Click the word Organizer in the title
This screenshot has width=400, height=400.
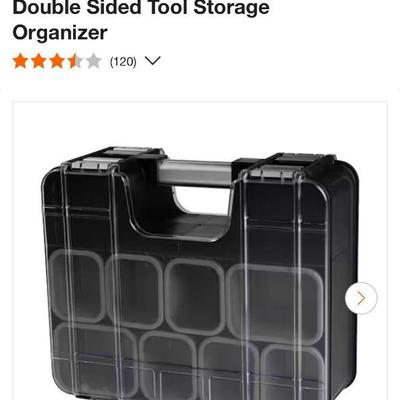(60, 33)
